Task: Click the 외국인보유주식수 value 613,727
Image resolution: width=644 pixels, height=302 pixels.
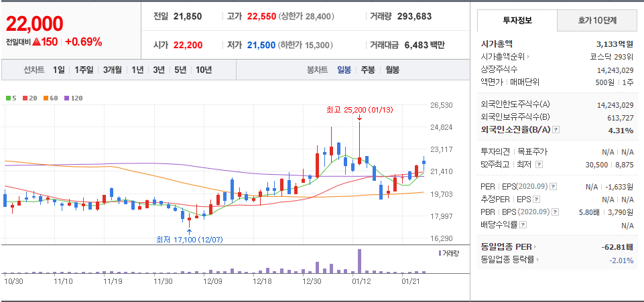Action: tap(620, 118)
